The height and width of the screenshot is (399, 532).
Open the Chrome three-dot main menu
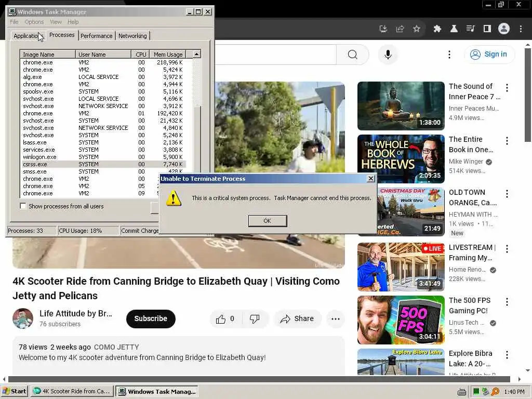[x=521, y=29]
